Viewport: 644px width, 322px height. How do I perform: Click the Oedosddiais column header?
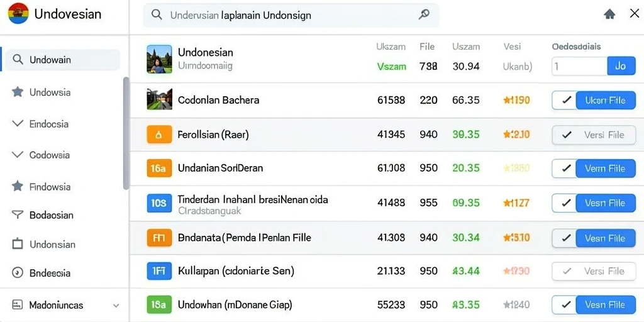coord(576,47)
